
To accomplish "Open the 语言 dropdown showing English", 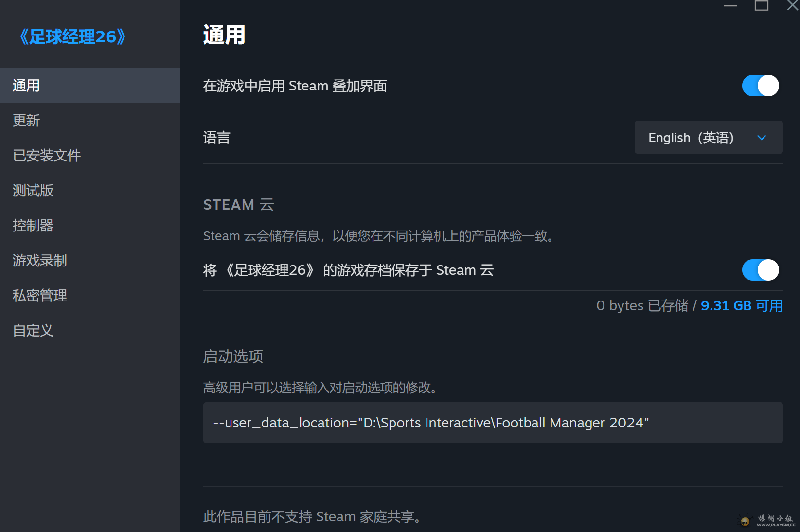I will click(708, 138).
